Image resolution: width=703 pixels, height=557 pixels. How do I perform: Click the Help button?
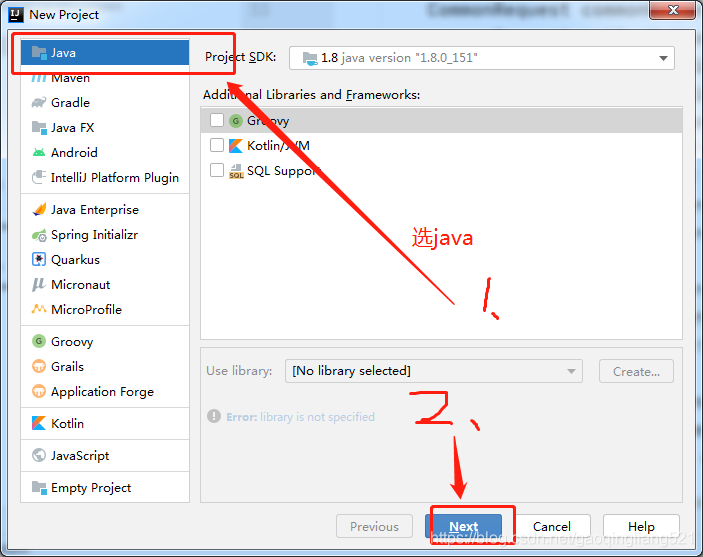click(x=641, y=526)
